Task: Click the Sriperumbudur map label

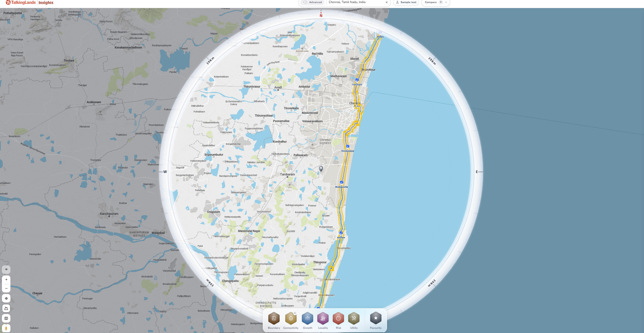Action: click(214, 155)
